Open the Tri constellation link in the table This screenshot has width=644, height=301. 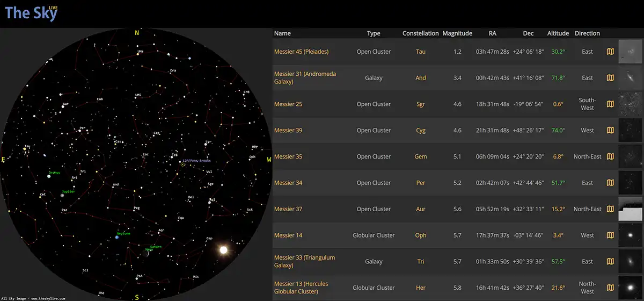(421, 261)
